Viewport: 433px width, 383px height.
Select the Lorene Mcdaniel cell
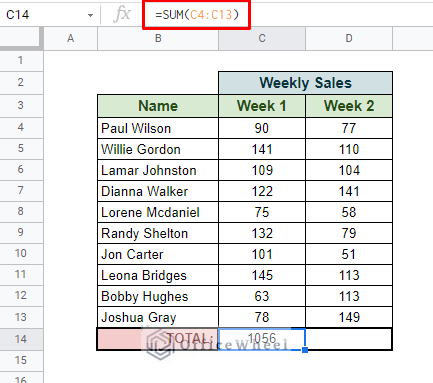point(158,212)
